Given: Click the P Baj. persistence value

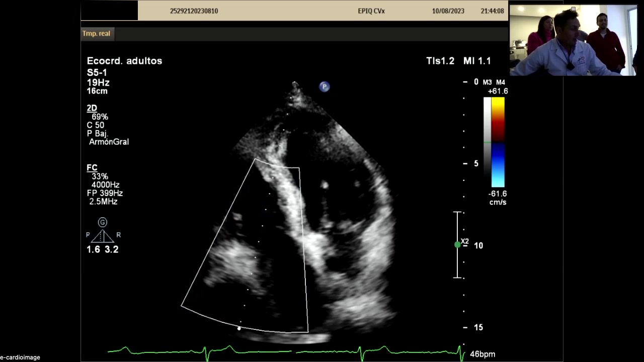Looking at the screenshot, I should [x=98, y=134].
